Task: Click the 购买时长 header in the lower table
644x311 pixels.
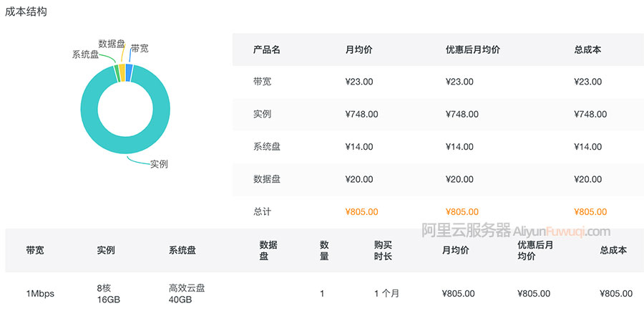Action: click(383, 250)
